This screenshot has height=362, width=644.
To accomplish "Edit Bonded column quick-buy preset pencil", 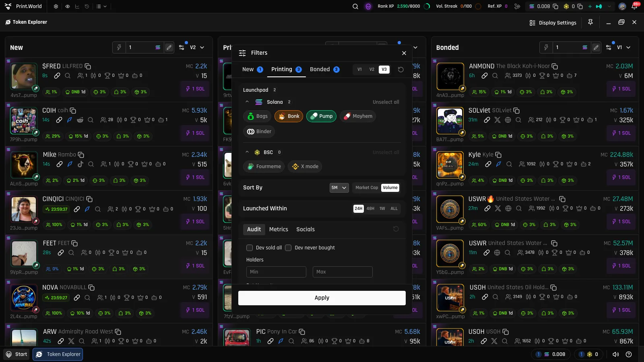I will (596, 47).
